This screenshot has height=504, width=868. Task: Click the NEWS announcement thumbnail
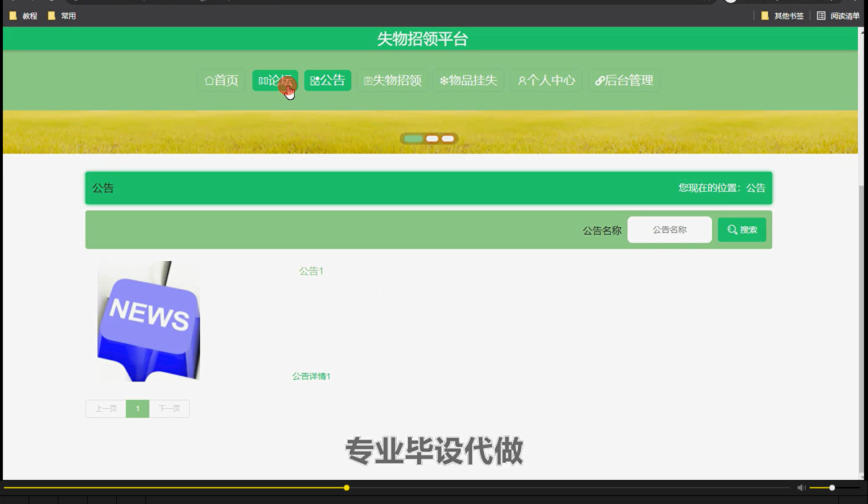click(x=148, y=321)
